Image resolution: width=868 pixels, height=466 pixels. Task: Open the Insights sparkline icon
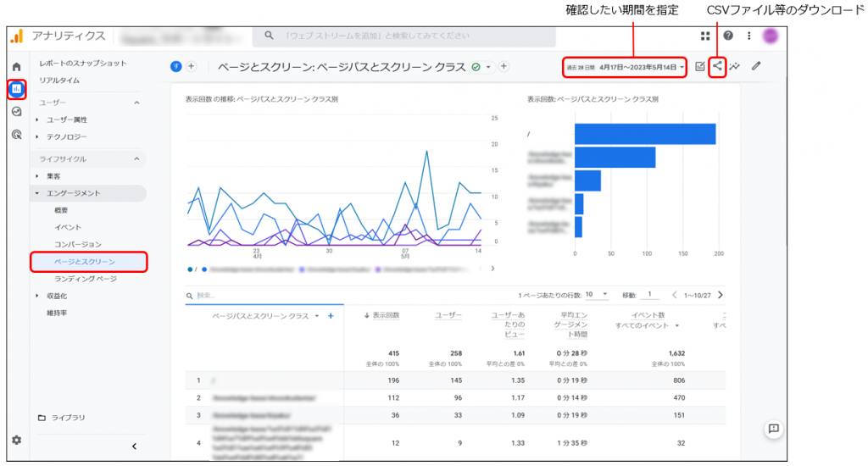pos(735,66)
